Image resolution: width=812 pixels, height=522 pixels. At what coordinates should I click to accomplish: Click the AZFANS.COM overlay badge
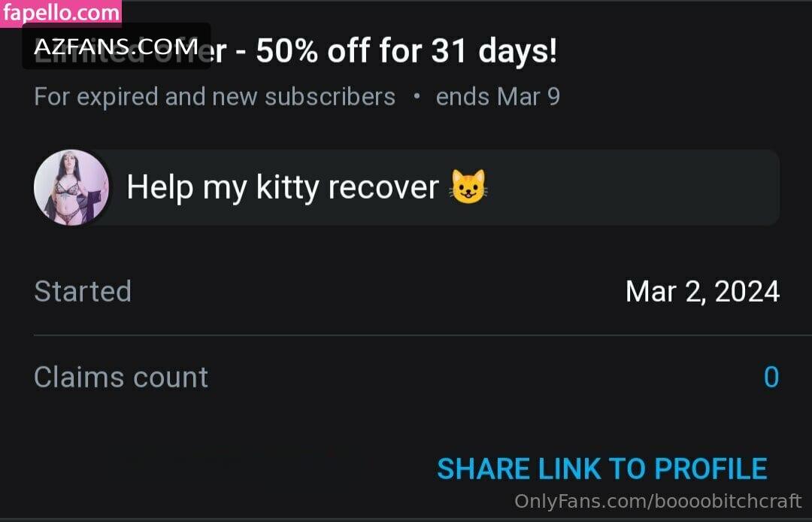tap(116, 47)
